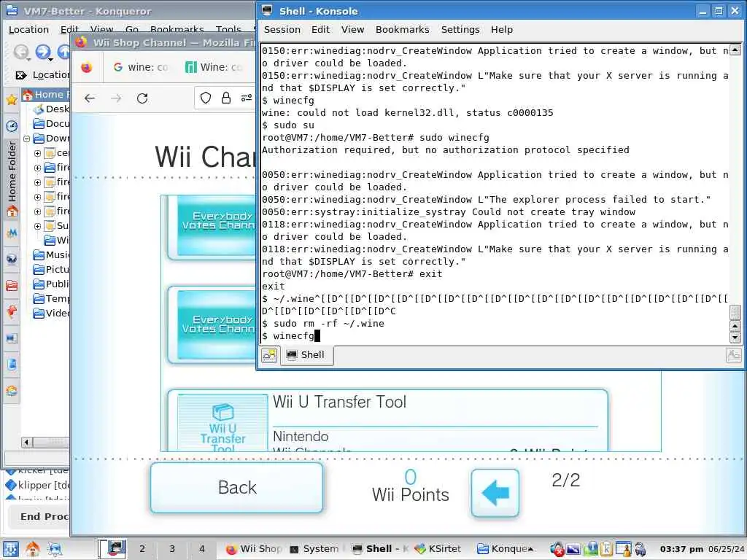747x560 pixels.
Task: Collapse the Downloads folder in tree
Action: (x=27, y=139)
